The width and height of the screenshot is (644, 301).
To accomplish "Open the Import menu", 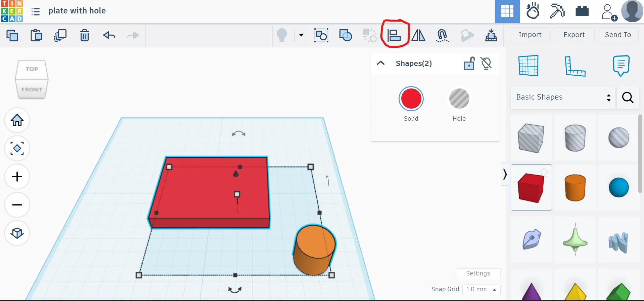I will [x=530, y=35].
